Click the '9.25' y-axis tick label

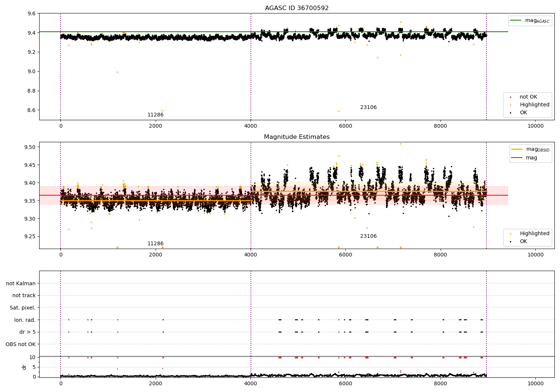30,237
